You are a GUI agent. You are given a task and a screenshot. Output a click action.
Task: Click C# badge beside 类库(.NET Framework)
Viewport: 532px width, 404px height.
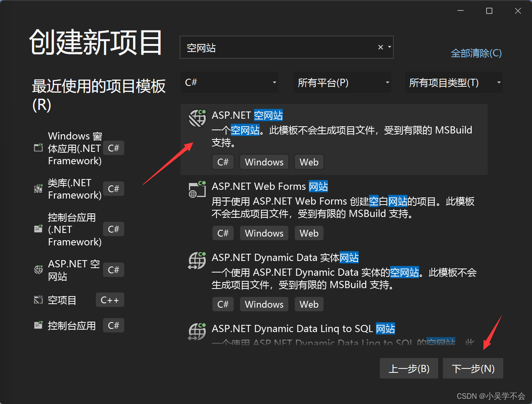[113, 189]
